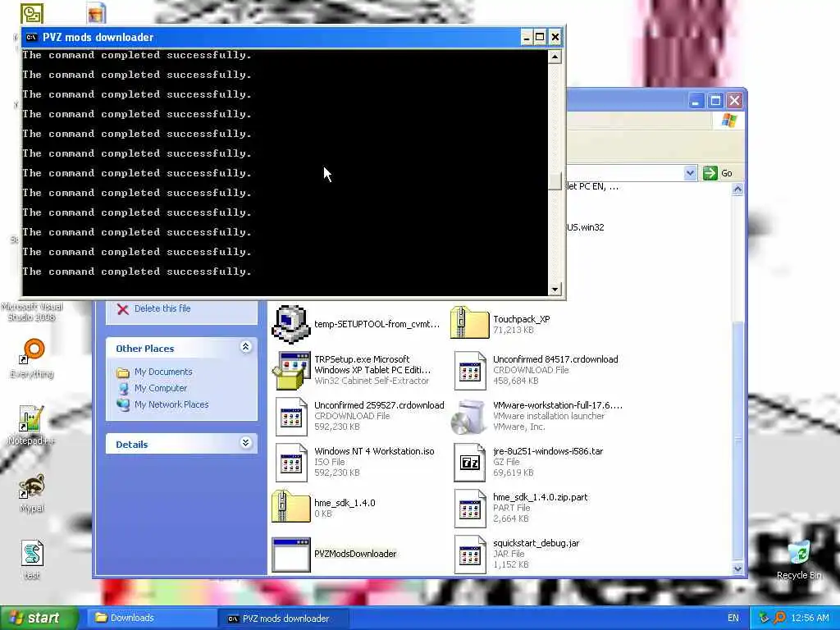The image size is (840, 630).
Task: Click the My Computer icon in Other Places
Action: (x=123, y=388)
